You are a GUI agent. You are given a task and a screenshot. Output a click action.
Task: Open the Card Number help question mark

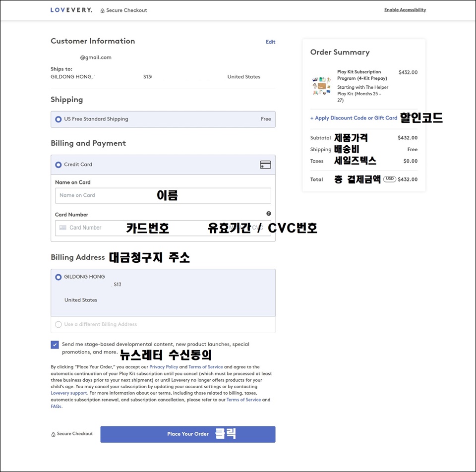[269, 213]
